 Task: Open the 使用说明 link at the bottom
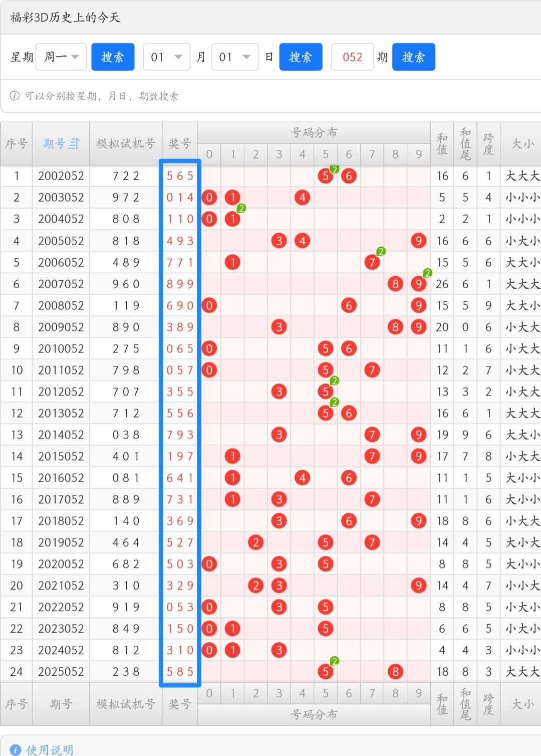coord(50,749)
